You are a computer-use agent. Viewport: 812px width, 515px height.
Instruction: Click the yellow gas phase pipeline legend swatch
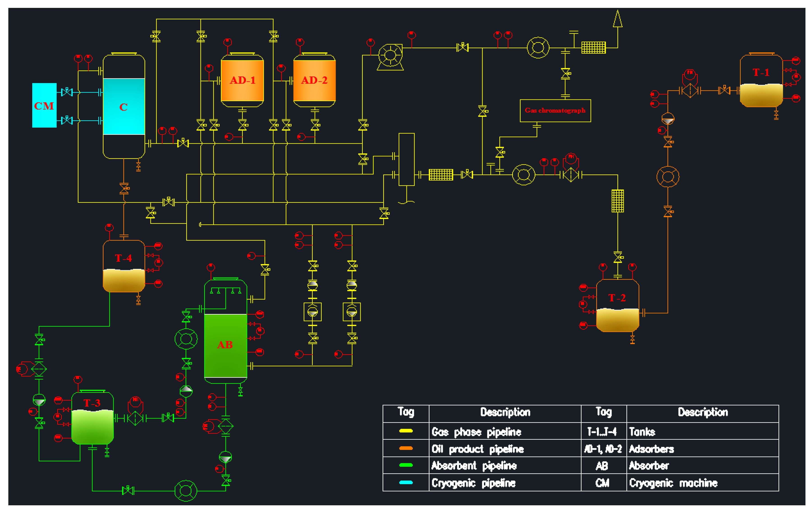[x=406, y=431]
